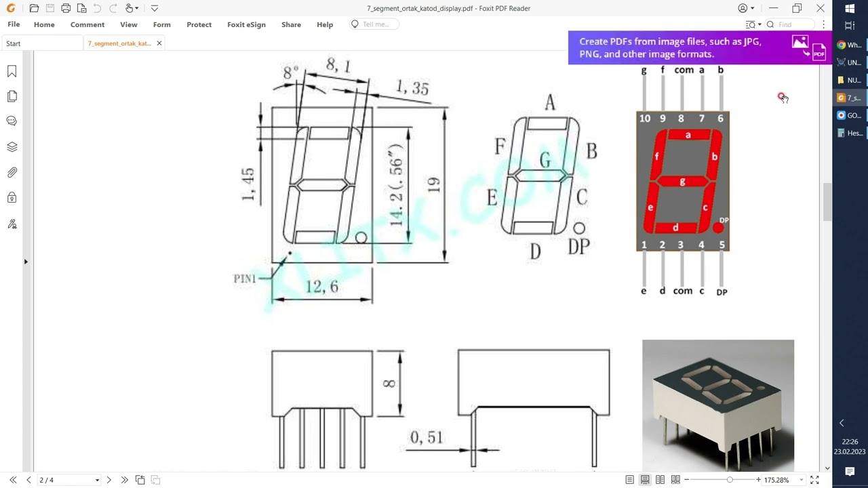
Task: Go to the next page
Action: click(x=108, y=480)
